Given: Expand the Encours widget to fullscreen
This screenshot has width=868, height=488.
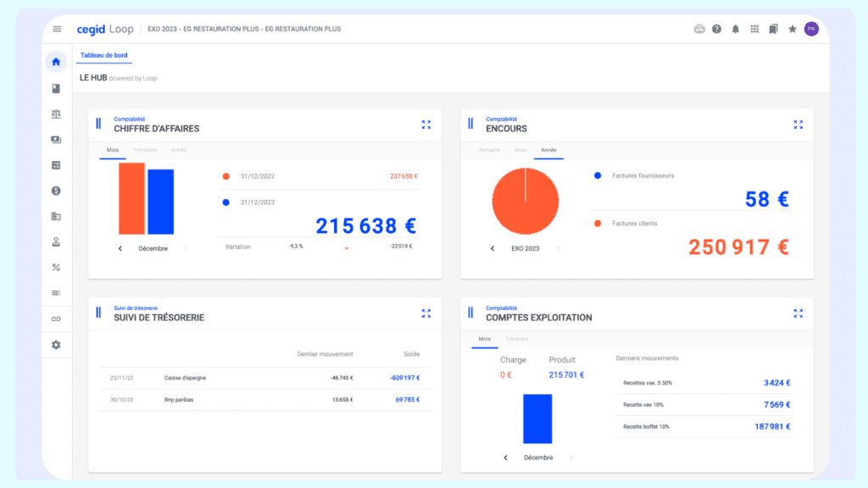Looking at the screenshot, I should pos(798,125).
